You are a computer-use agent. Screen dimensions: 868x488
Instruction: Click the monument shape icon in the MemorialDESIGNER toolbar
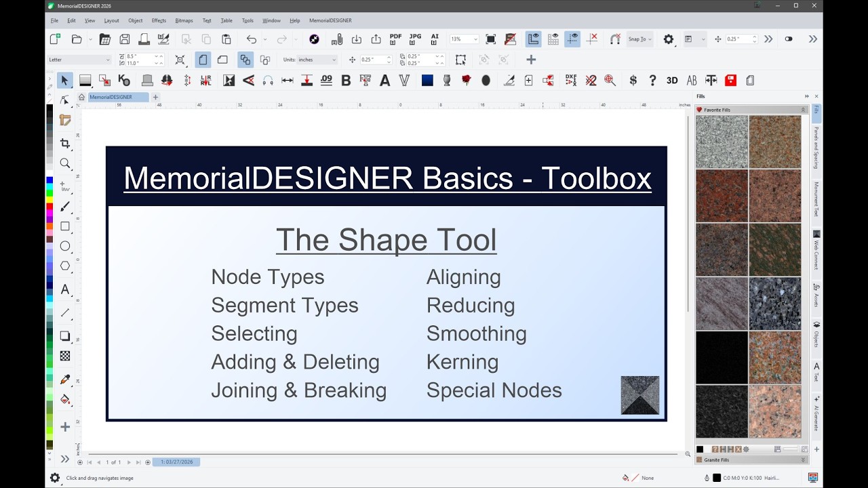147,80
